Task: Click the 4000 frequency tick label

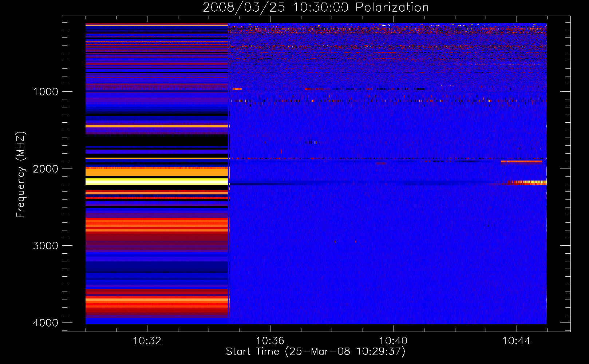Action: tap(46, 323)
